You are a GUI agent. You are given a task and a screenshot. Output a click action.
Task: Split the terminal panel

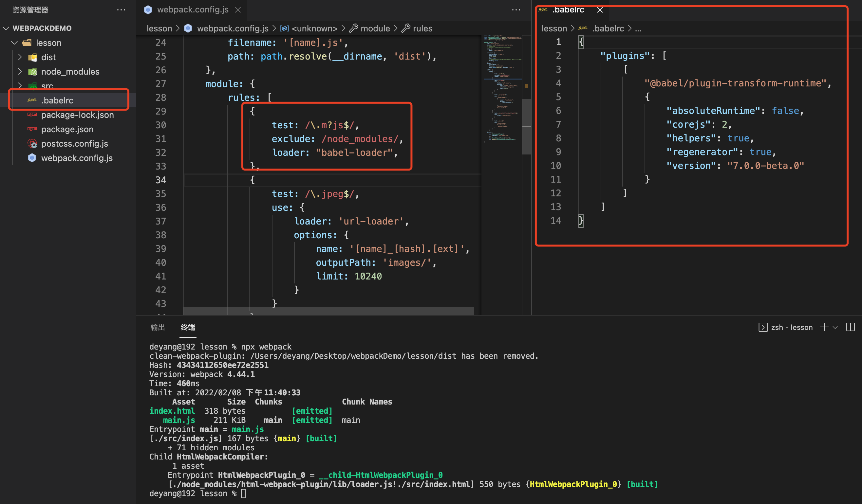pyautogui.click(x=850, y=327)
